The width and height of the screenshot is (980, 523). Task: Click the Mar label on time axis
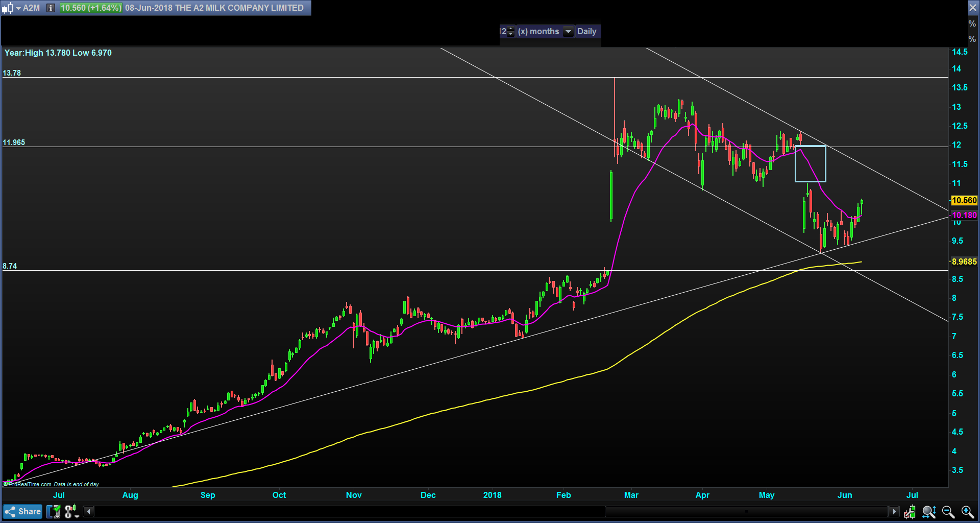631,495
